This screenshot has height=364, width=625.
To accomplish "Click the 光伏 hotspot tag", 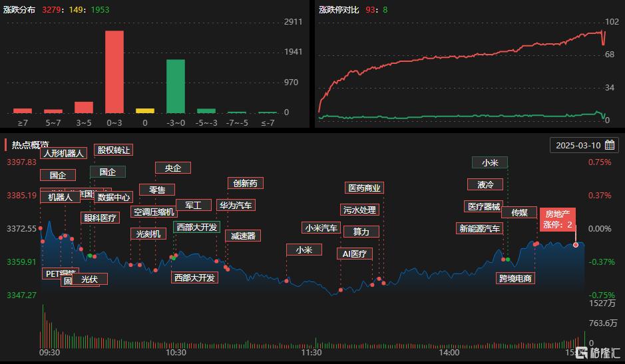I will tap(90, 279).
